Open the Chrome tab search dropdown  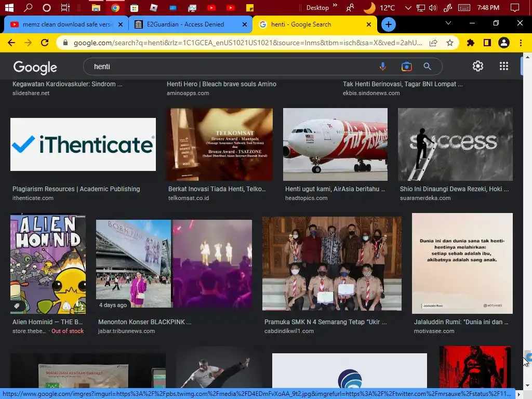448,23
